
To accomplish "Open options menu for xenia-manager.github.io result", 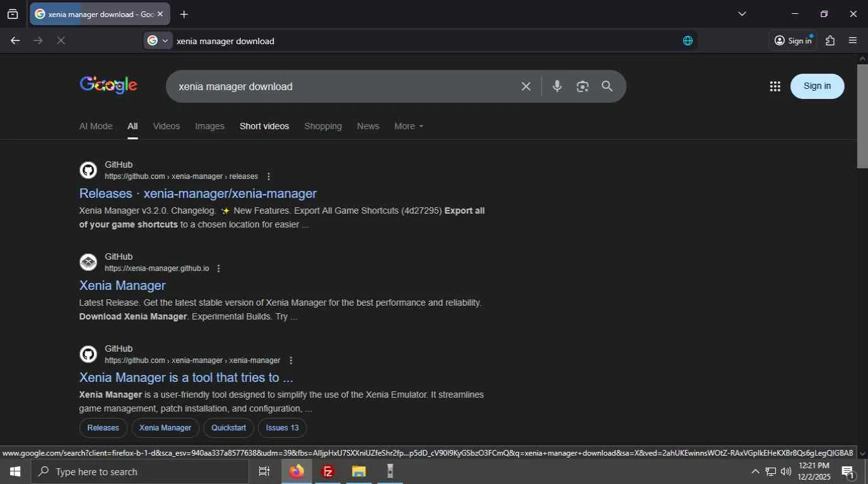I will (x=219, y=268).
